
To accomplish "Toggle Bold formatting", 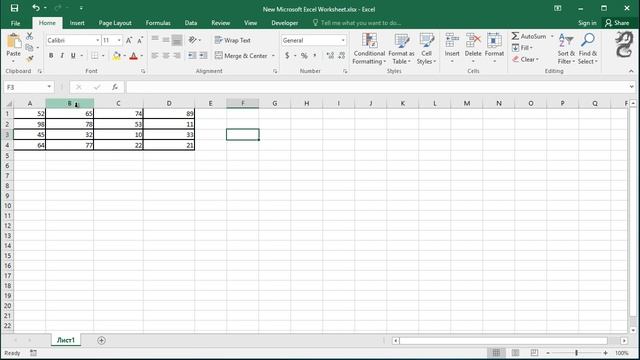I will tap(51, 56).
